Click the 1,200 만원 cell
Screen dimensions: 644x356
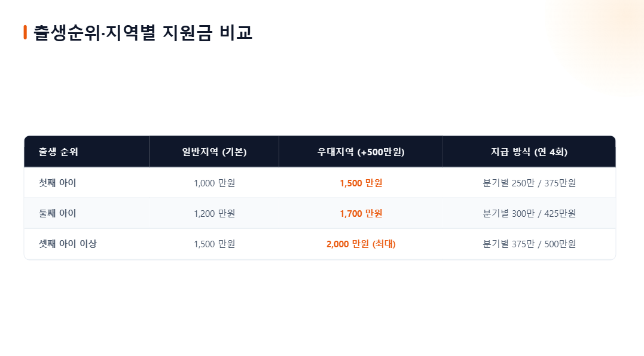215,213
